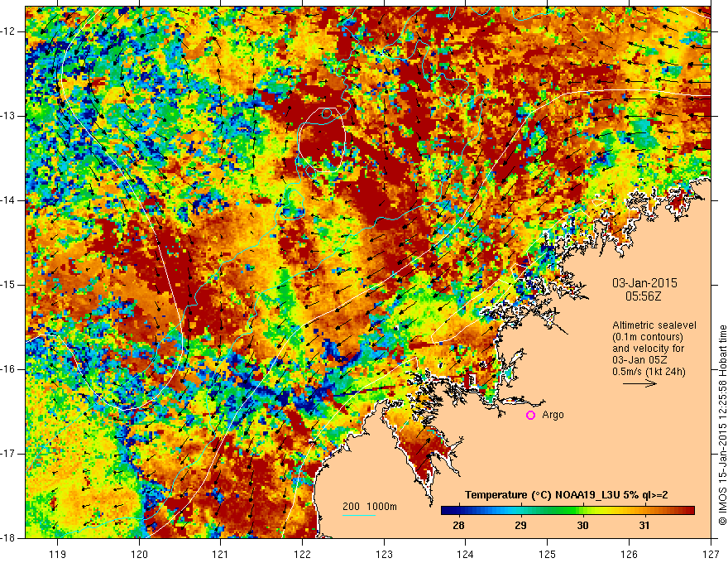The height and width of the screenshot is (563, 728).
Task: Click the longitude '124' axis label
Action: (x=466, y=554)
